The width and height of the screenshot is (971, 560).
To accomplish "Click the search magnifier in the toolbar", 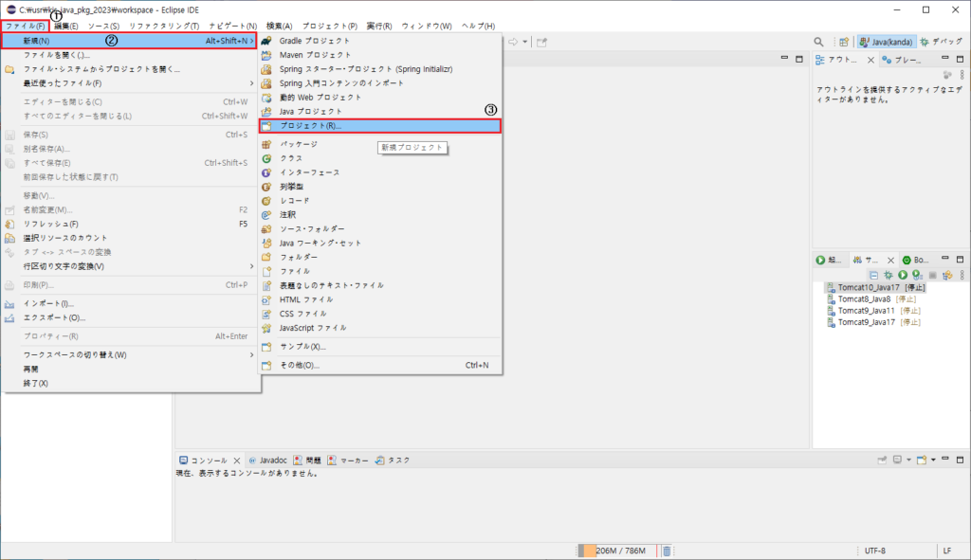I will (x=818, y=42).
